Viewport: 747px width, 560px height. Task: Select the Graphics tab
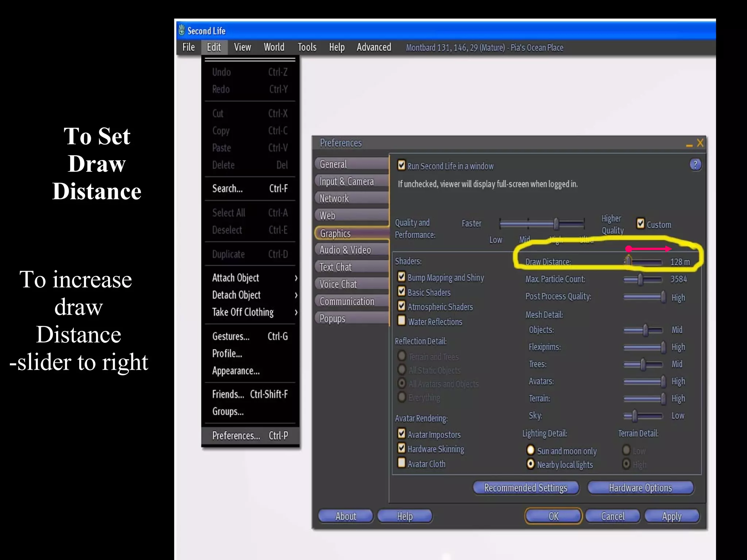point(352,233)
